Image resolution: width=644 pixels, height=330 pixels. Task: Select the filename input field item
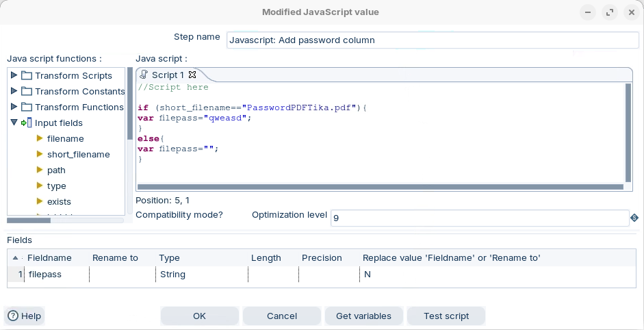tap(65, 138)
